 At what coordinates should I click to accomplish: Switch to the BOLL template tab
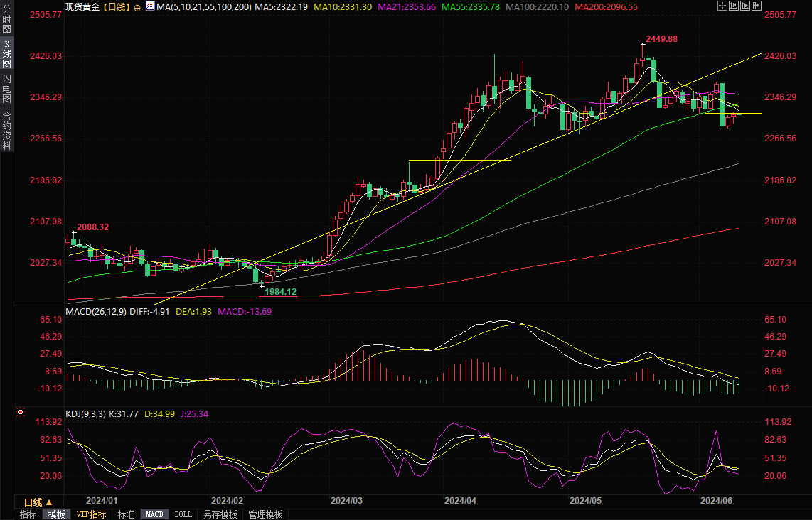(x=183, y=514)
